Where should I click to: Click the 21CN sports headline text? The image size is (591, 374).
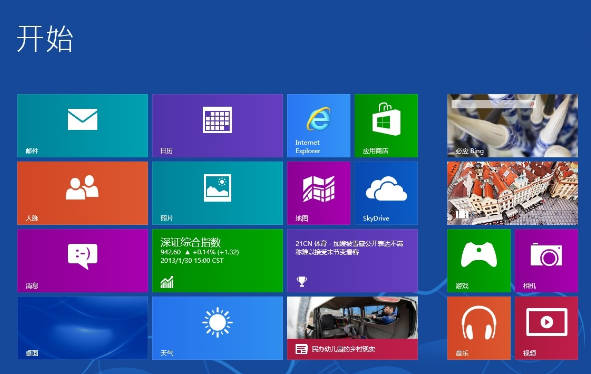tap(349, 247)
